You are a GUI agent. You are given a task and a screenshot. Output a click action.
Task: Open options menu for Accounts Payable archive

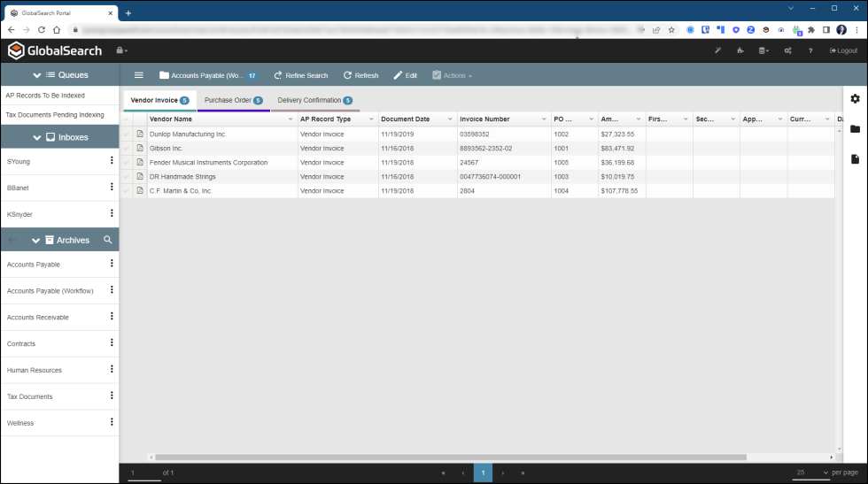[x=112, y=264]
